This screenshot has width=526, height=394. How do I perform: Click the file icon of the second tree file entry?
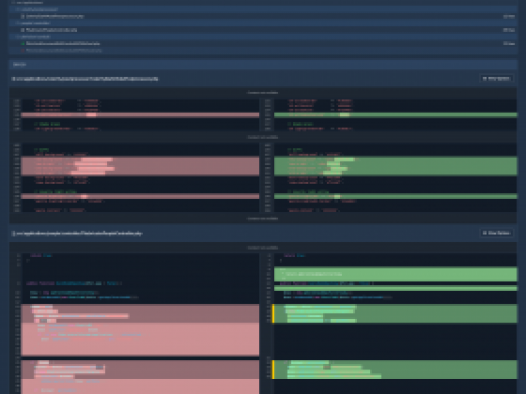point(23,30)
